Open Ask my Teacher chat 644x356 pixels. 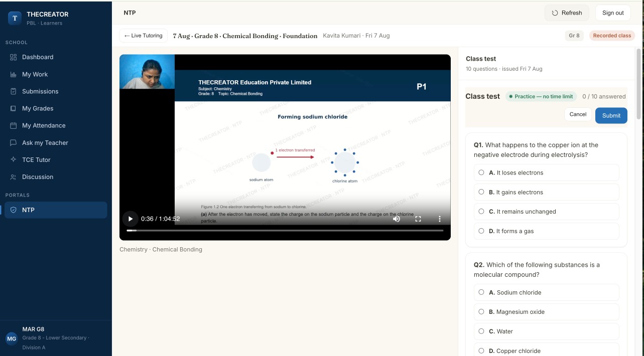click(56, 142)
